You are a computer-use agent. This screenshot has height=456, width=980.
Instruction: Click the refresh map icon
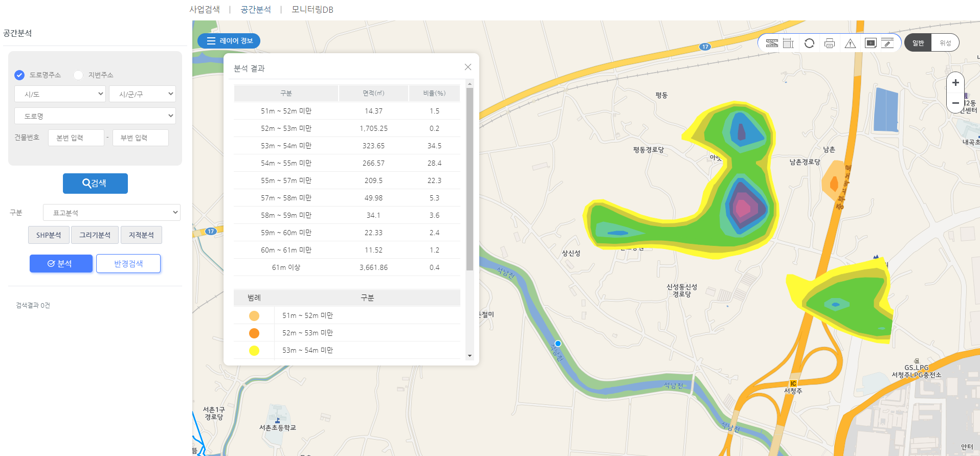[809, 43]
